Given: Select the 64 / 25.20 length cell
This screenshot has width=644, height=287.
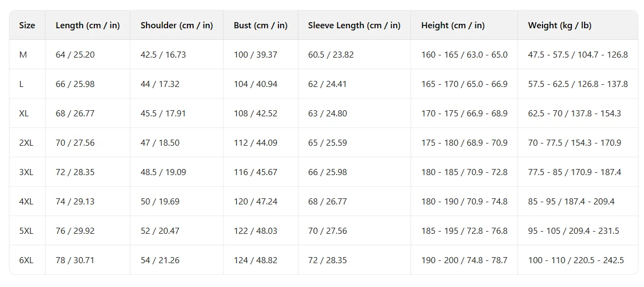Looking at the screenshot, I should 75,54.
